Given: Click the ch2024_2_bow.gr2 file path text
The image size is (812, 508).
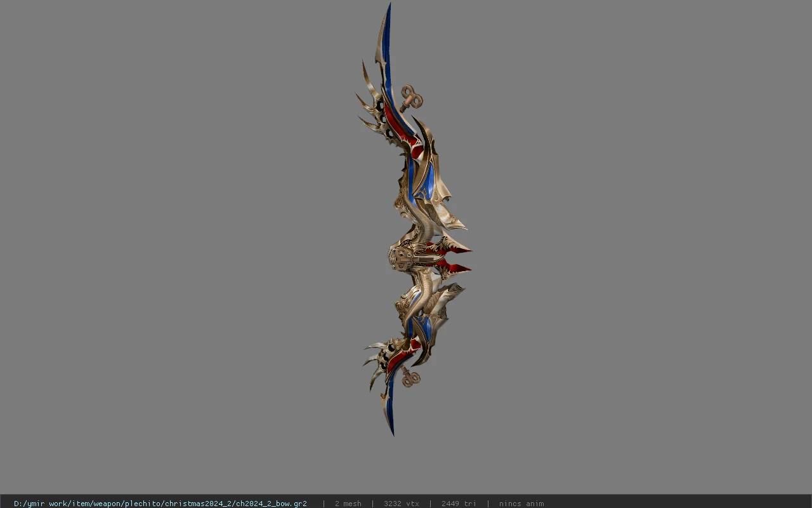Looking at the screenshot, I should (160, 504).
